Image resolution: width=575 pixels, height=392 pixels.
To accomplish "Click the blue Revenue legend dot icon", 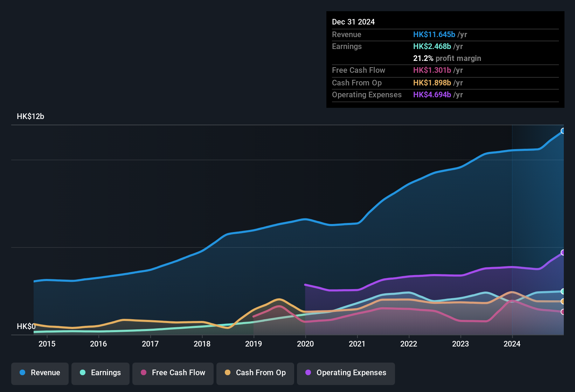I will (22, 373).
